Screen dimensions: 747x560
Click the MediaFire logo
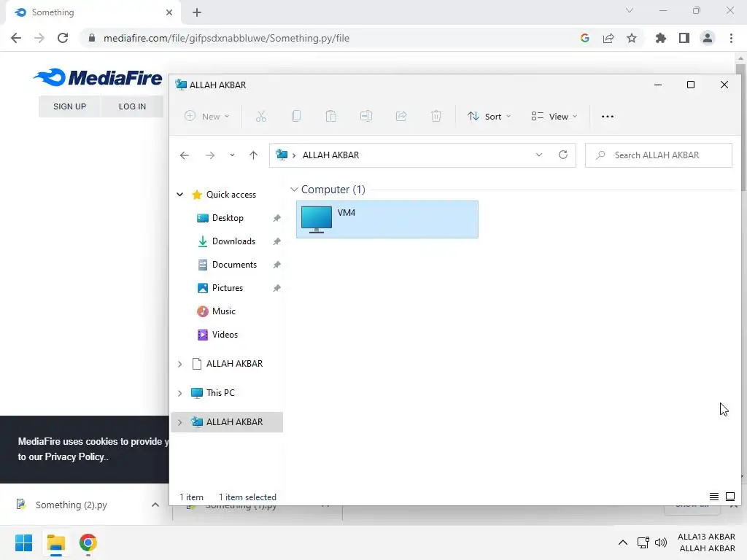(x=98, y=77)
